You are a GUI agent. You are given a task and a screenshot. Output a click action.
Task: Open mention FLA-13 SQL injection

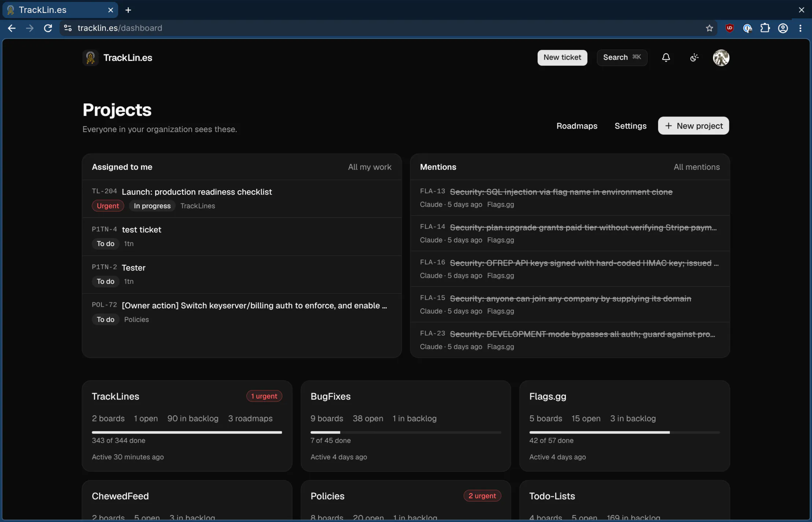tap(570, 197)
